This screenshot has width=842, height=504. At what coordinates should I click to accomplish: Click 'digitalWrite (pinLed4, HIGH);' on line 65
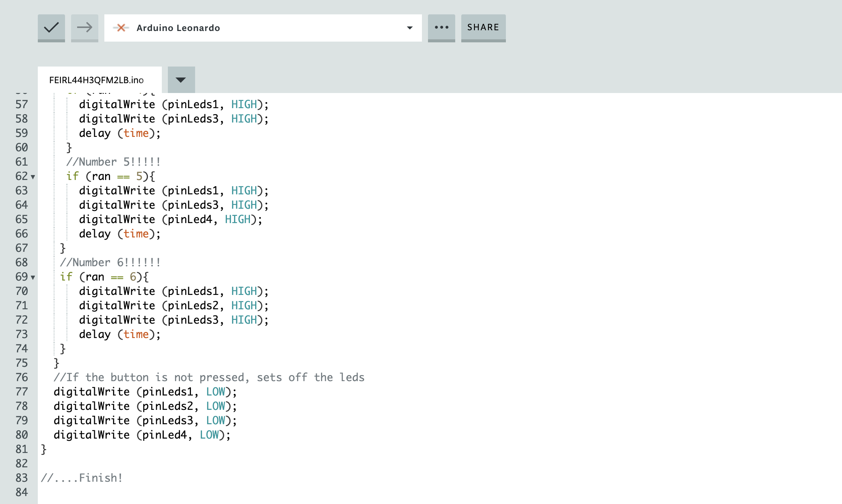click(x=171, y=219)
